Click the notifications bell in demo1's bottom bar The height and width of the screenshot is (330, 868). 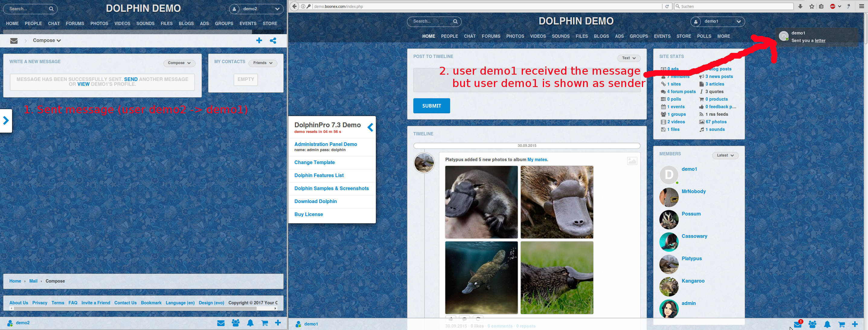tap(827, 324)
